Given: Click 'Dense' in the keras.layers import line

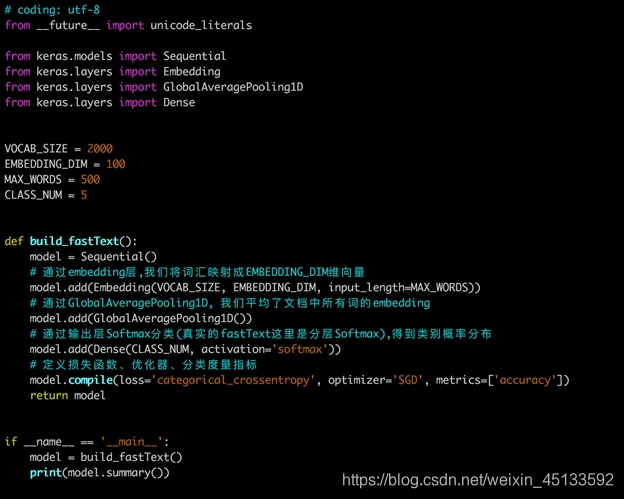Looking at the screenshot, I should [179, 102].
